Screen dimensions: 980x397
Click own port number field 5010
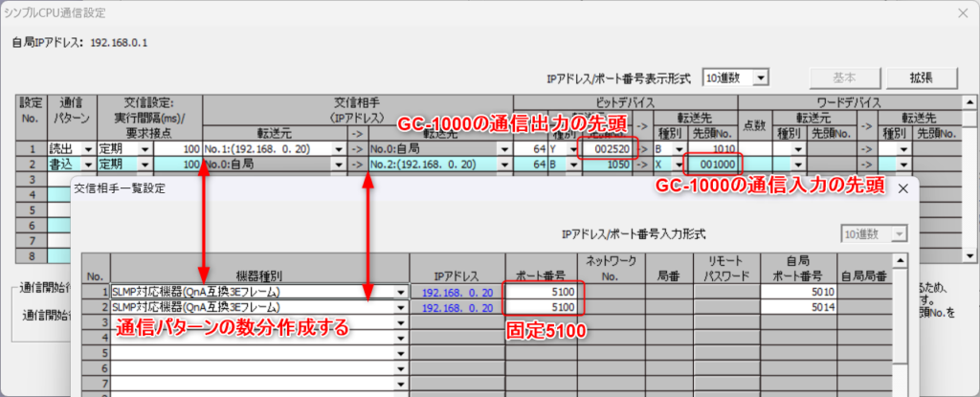click(798, 292)
